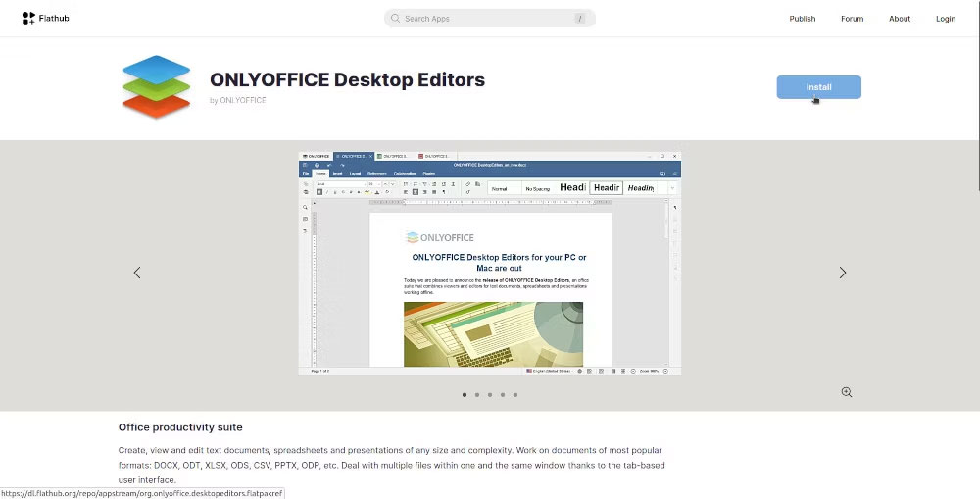Image resolution: width=980 pixels, height=499 pixels.
Task: Jump to the second carousel dot
Action: 477,394
